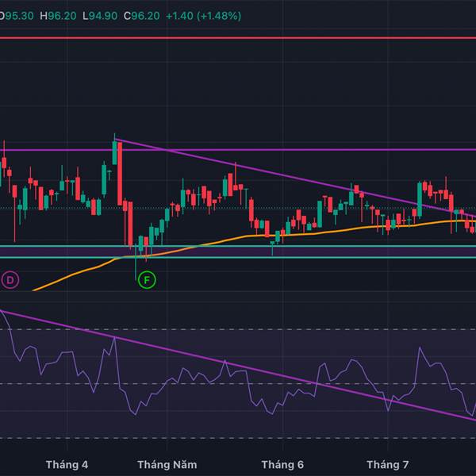476x476 pixels.
Task: Click the +1.40 (+1.48%) change value
Action: (x=204, y=16)
